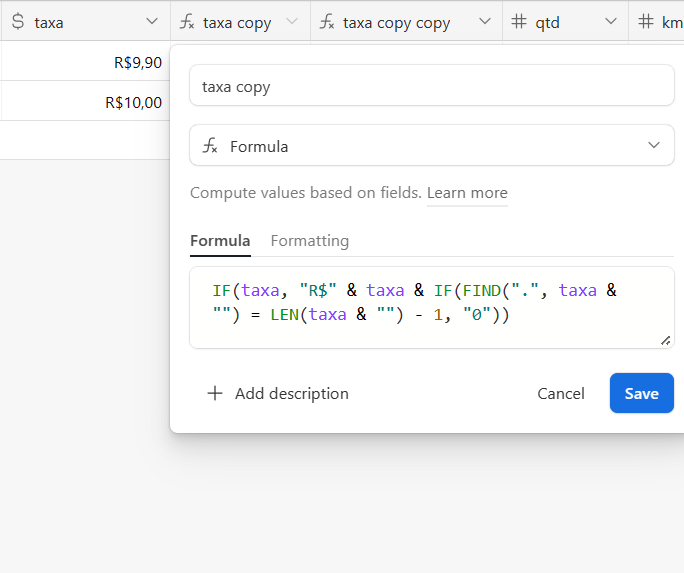Switch to the Formatting tab
This screenshot has height=573, width=684.
pyautogui.click(x=310, y=241)
